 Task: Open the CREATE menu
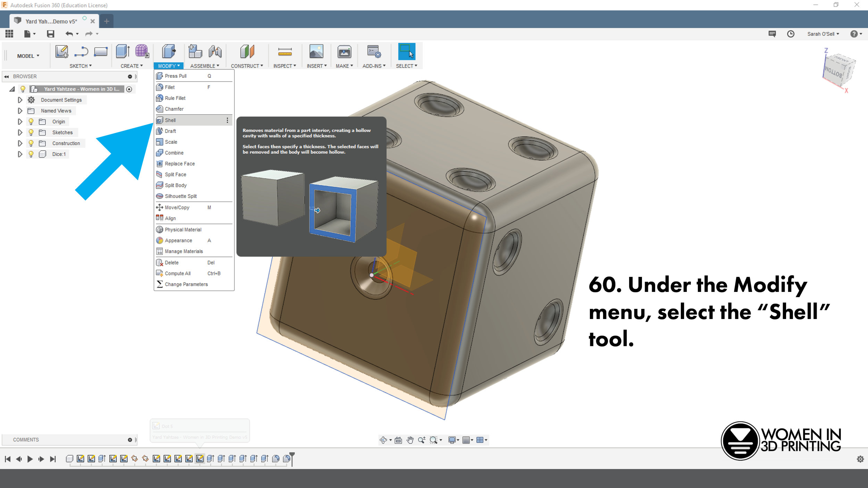pos(132,66)
